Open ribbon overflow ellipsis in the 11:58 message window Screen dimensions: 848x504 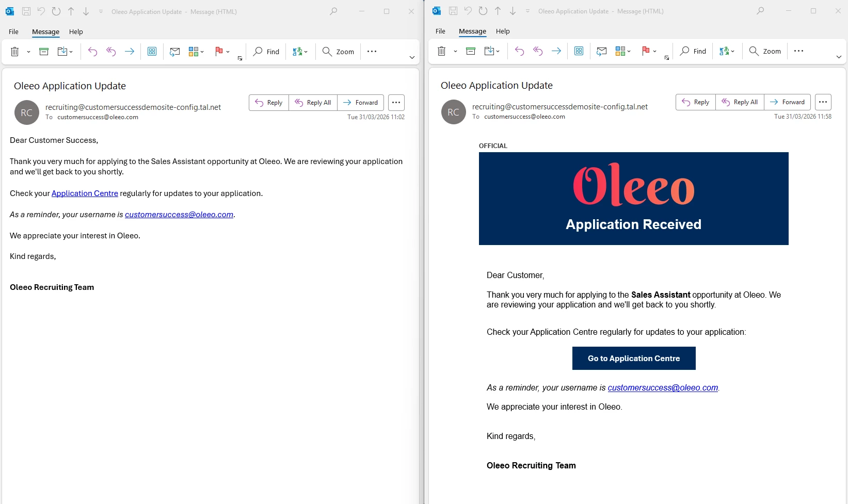point(799,51)
